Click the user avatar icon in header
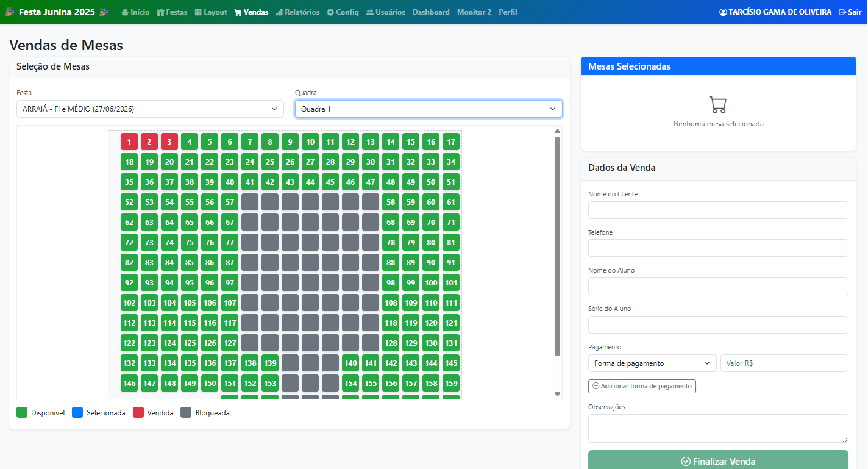This screenshot has height=469, width=868. tap(723, 12)
